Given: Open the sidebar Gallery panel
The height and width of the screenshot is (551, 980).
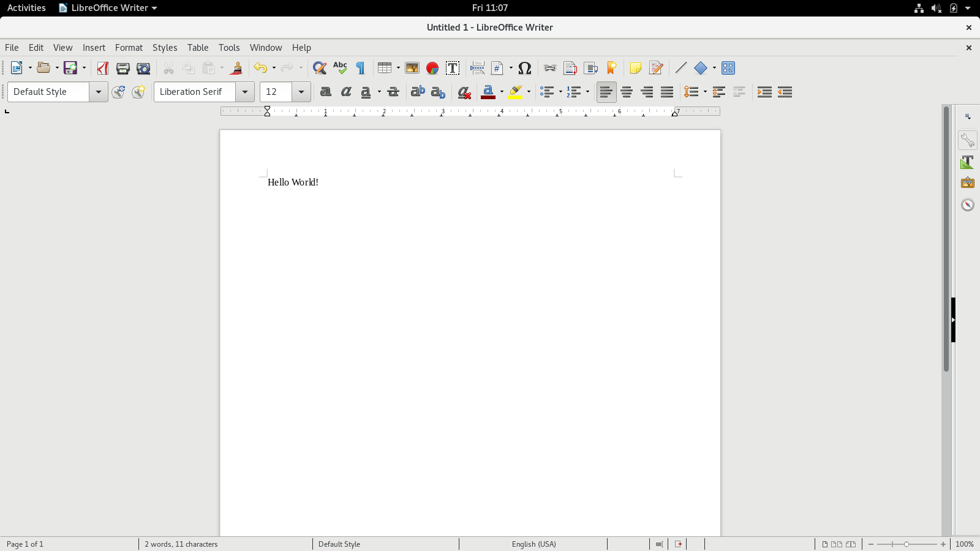Looking at the screenshot, I should [968, 183].
